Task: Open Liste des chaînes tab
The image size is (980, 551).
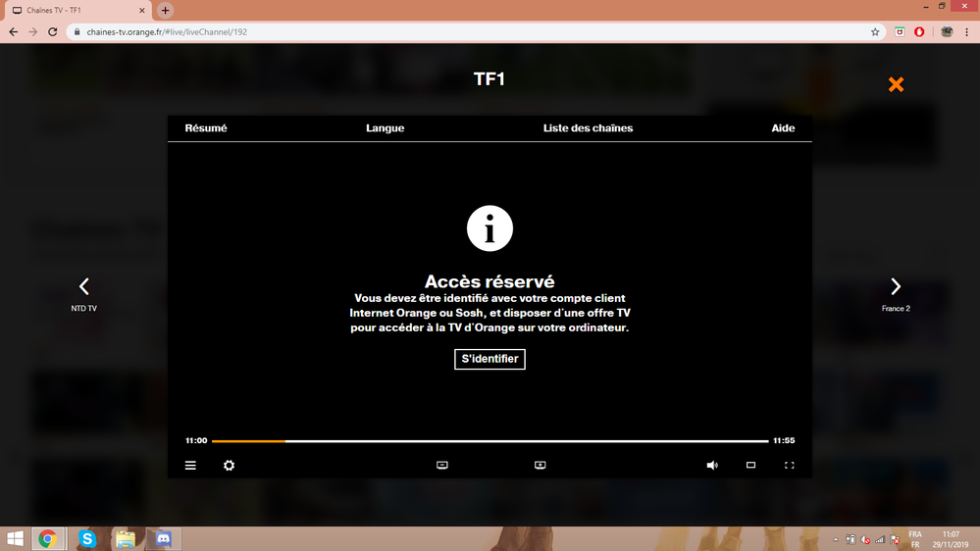Action: [x=588, y=128]
